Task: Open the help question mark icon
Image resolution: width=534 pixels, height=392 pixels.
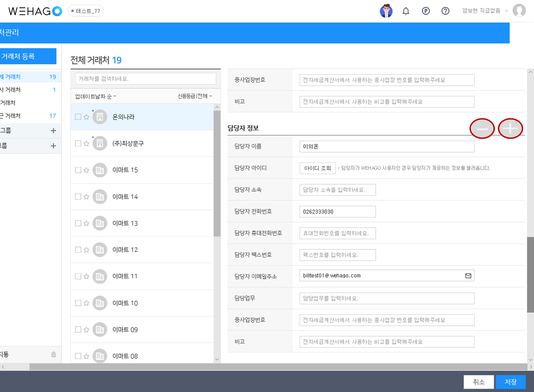Action: pos(445,11)
